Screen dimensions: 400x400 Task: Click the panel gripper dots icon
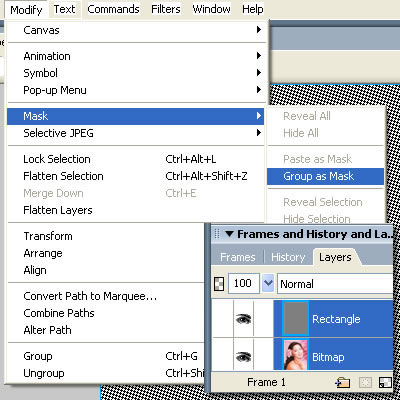217,234
